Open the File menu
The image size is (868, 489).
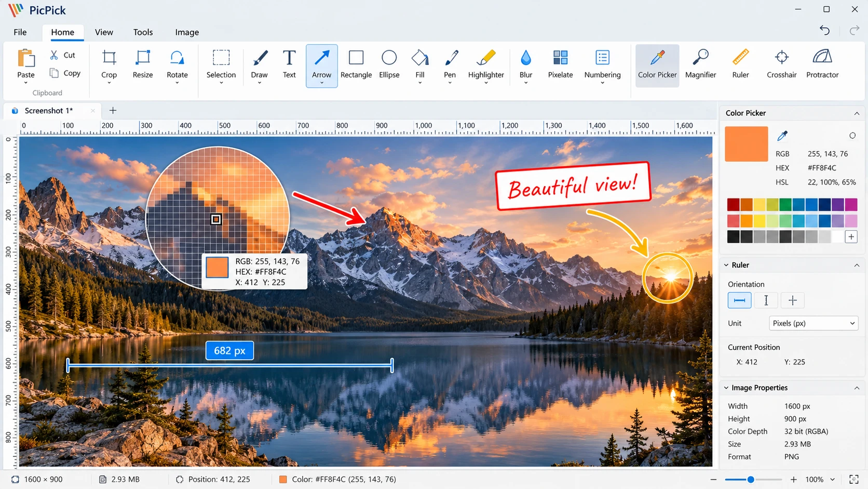[x=20, y=32]
